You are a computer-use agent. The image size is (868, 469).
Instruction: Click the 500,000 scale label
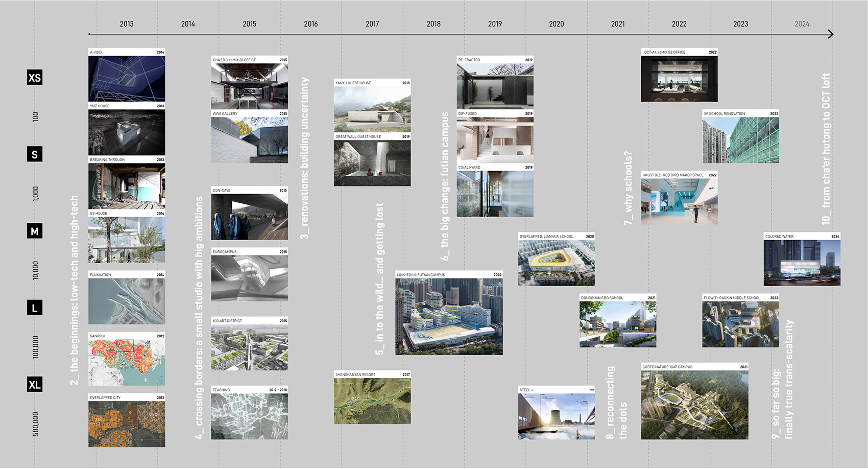click(x=35, y=424)
